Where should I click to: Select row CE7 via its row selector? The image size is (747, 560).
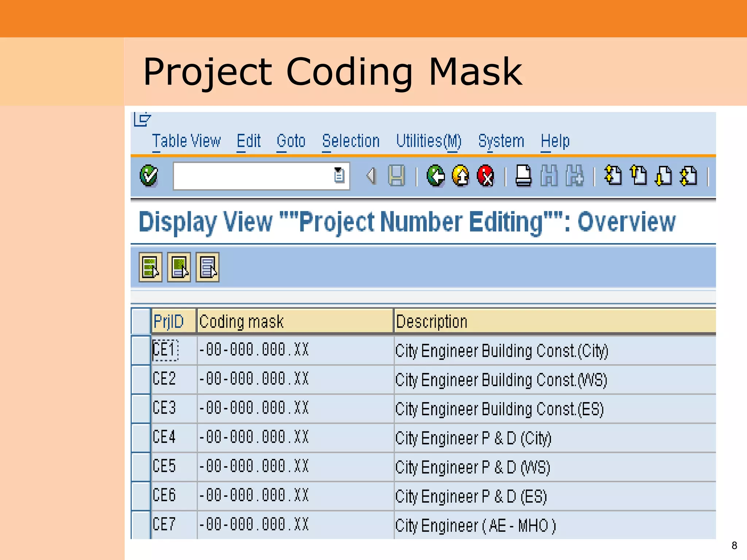[141, 525]
